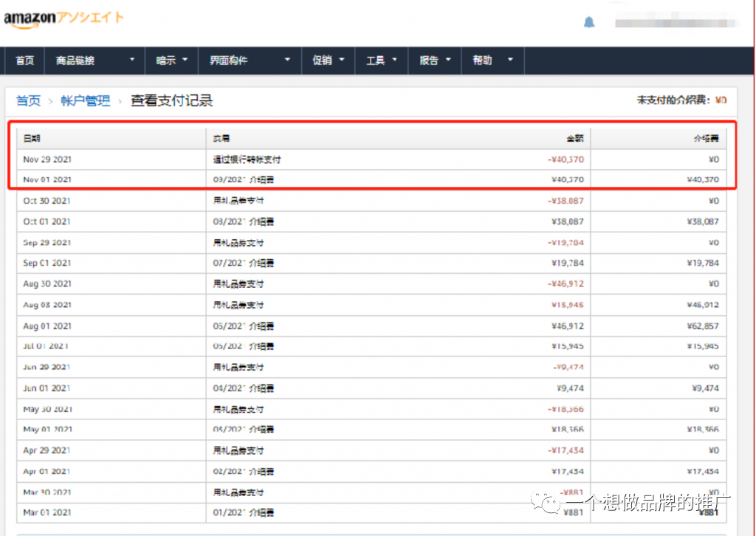Click the unpaid fee ¥0 amount
The height and width of the screenshot is (536, 756).
(721, 100)
